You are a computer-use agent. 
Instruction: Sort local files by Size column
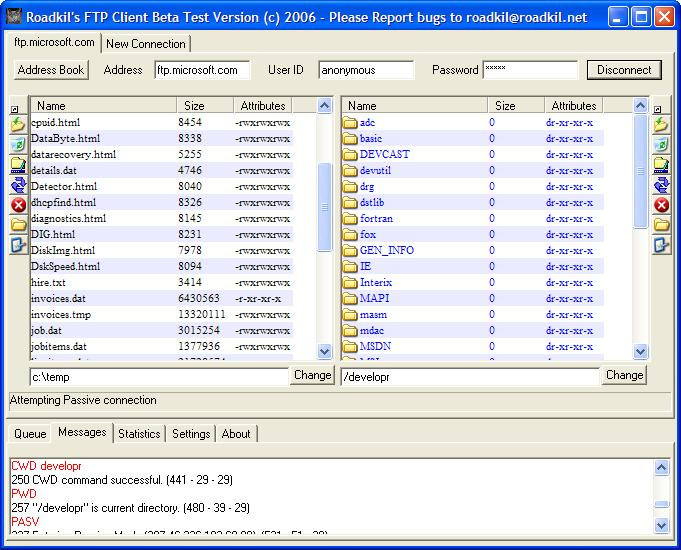click(x=194, y=105)
